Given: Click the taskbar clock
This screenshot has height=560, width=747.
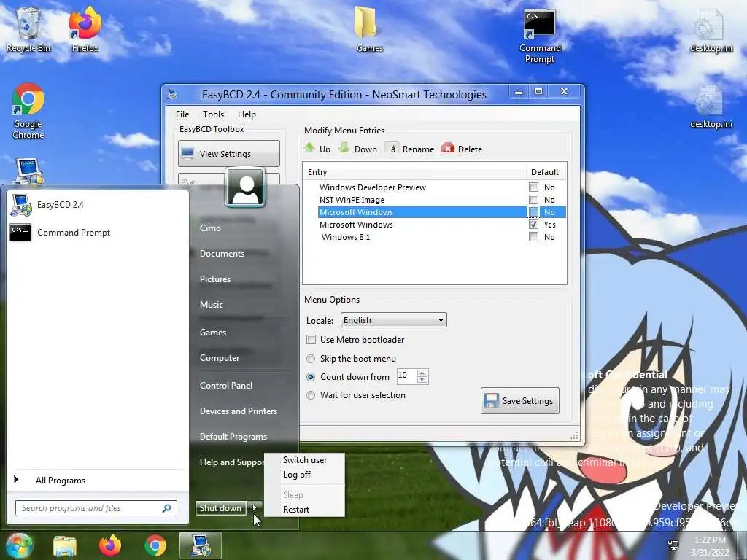Looking at the screenshot, I should [x=710, y=546].
